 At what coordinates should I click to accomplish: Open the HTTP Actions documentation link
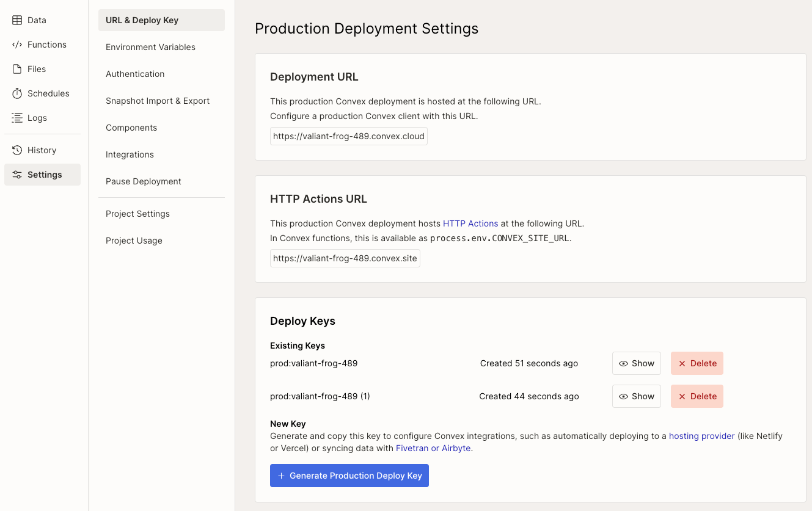click(470, 223)
